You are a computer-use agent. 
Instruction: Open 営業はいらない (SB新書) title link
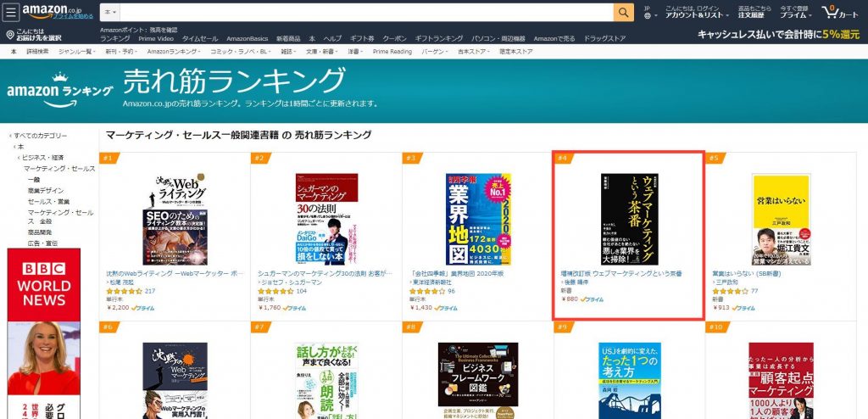(x=745, y=274)
